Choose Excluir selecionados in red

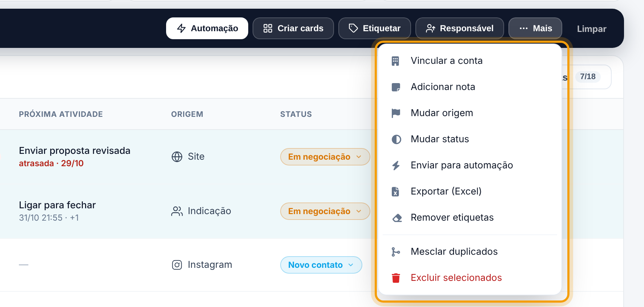click(470, 278)
